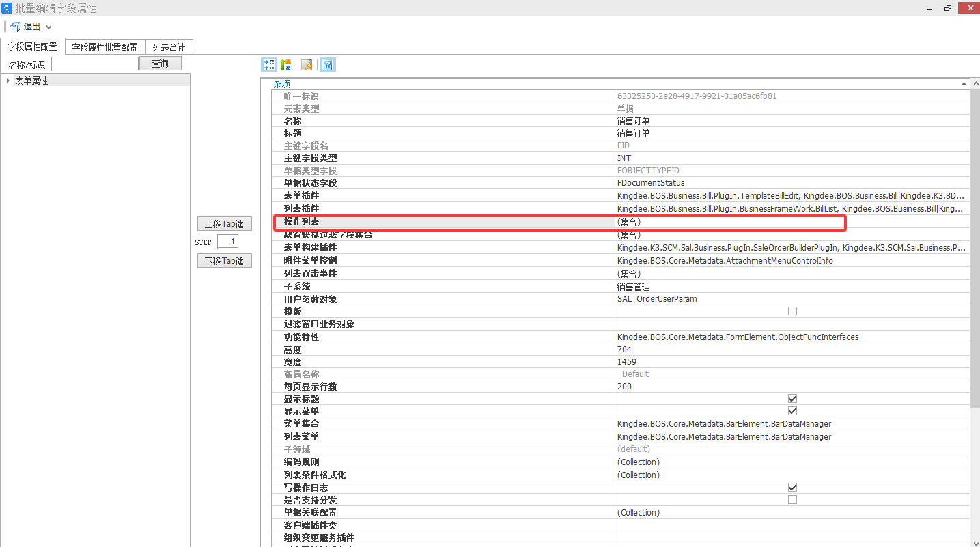This screenshot has width=980, height=547.
Task: Uncheck the 显示标题 checkbox
Action: 792,399
